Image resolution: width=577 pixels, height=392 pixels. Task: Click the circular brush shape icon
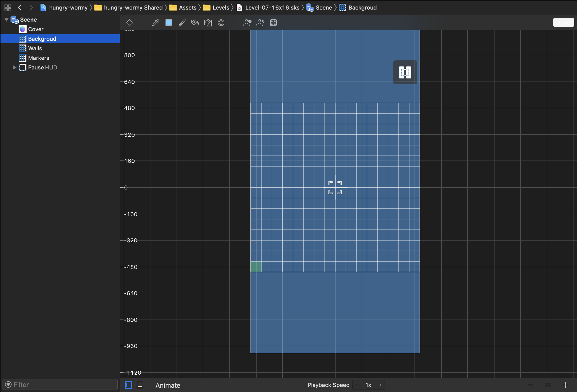(x=221, y=23)
